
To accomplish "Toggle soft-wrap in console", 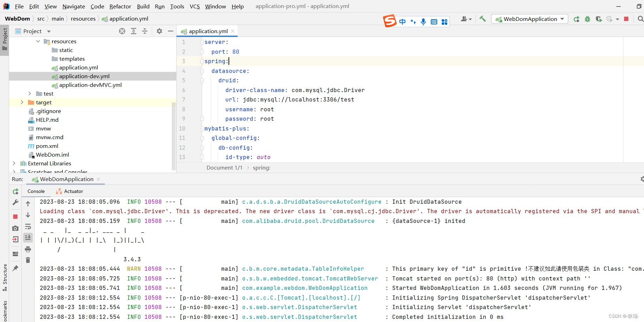I will point(28,226).
